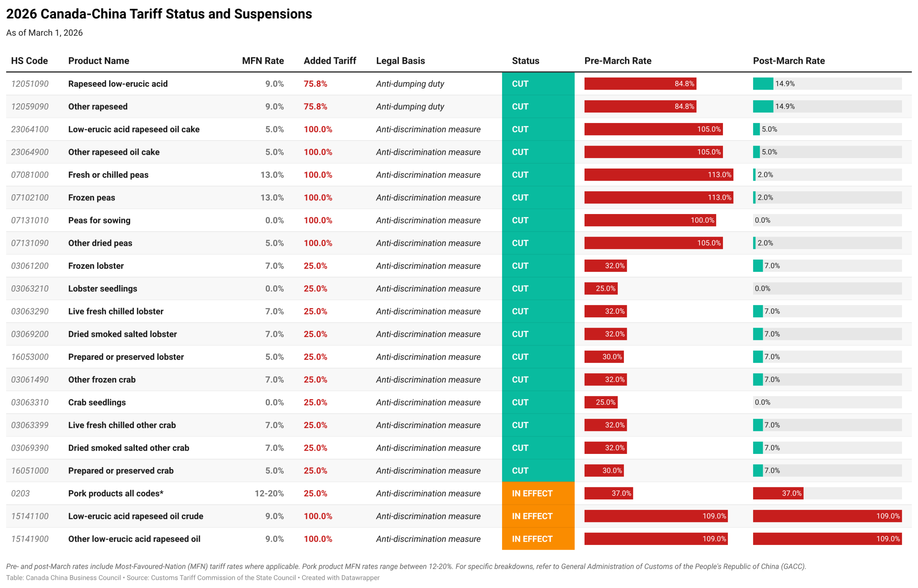Click the 37.0% Post-March bar for Pork products
Screen dimensions: 918x588
tap(777, 493)
